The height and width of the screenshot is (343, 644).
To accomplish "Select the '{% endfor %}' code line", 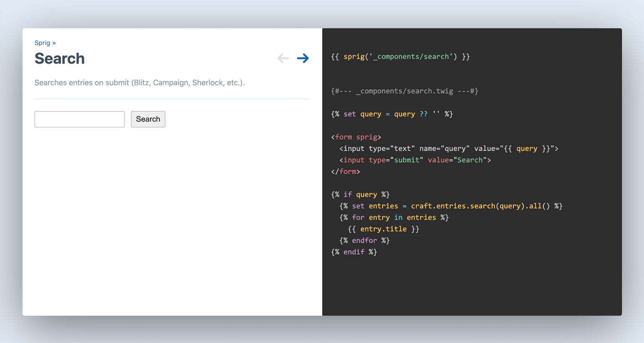I will point(364,240).
